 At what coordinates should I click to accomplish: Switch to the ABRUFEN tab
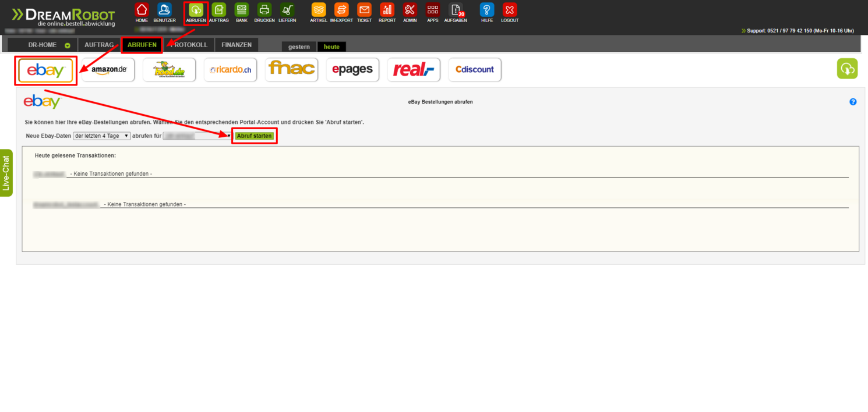point(142,45)
